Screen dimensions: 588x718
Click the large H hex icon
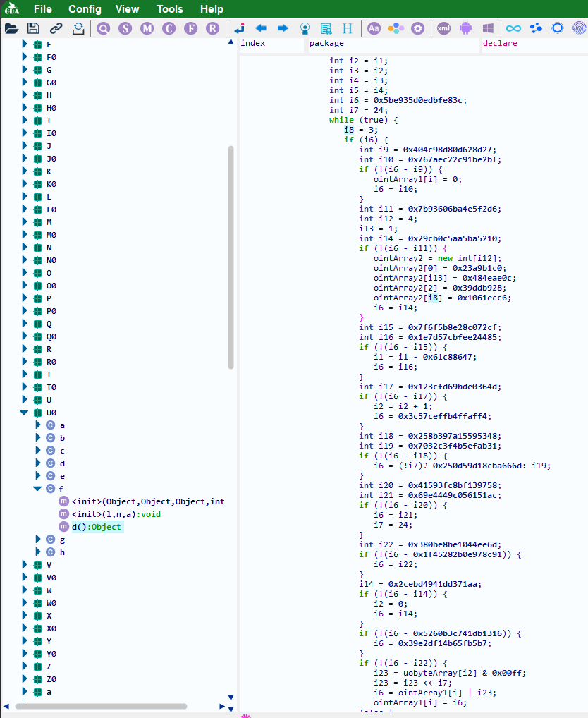(x=348, y=28)
